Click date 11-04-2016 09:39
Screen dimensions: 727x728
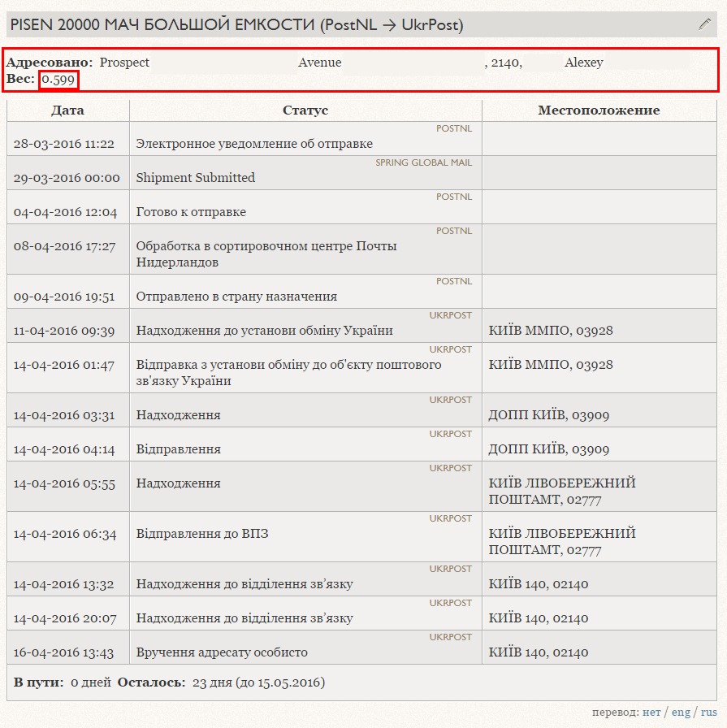[x=63, y=331]
